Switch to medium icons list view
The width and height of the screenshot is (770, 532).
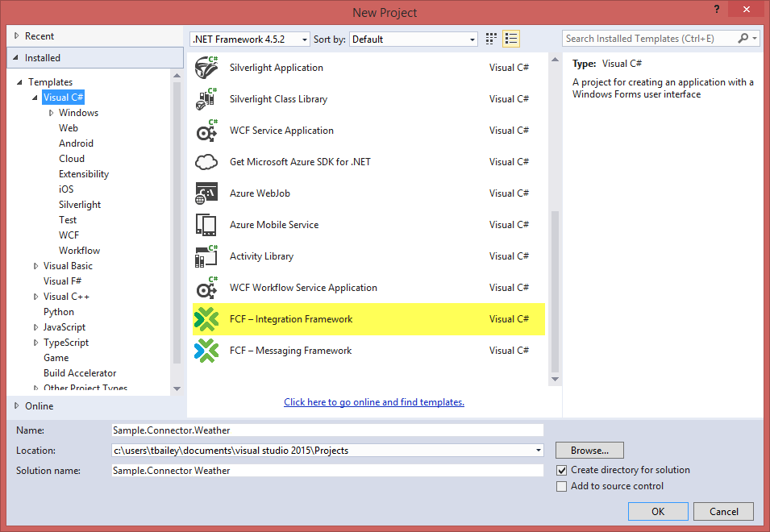(x=511, y=39)
